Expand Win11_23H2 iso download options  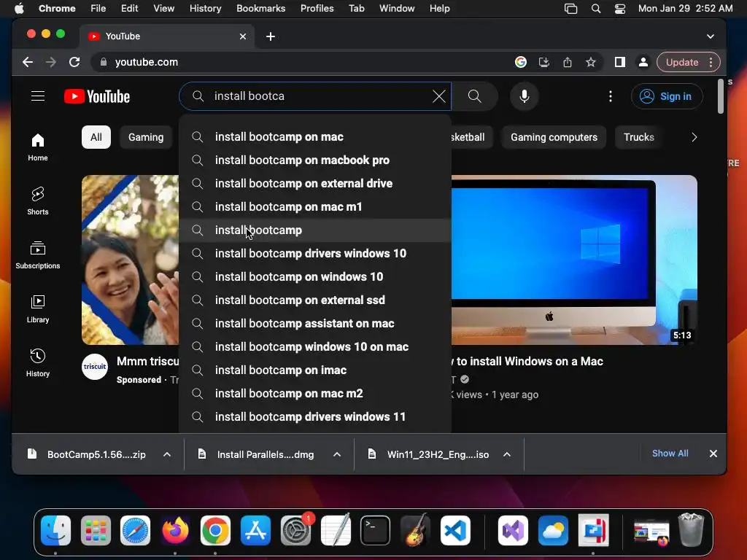507,454
